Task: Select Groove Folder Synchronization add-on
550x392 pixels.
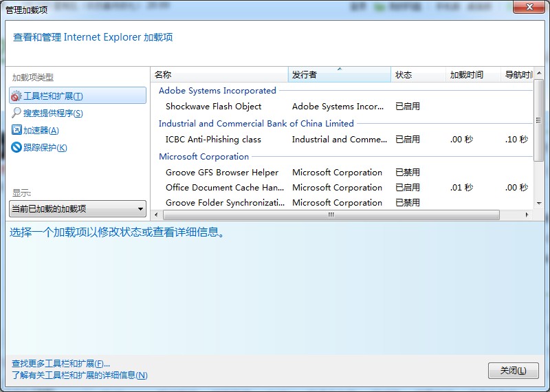Action: [x=225, y=202]
